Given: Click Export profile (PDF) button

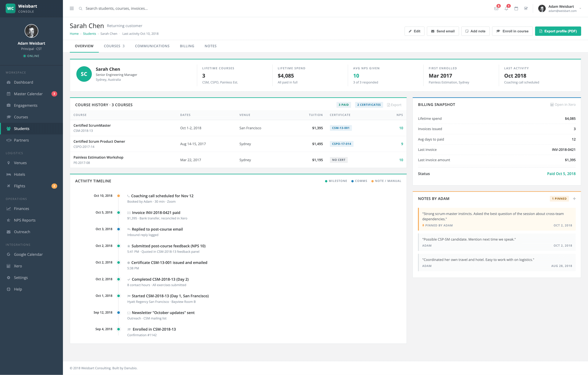Looking at the screenshot, I should pos(558,31).
